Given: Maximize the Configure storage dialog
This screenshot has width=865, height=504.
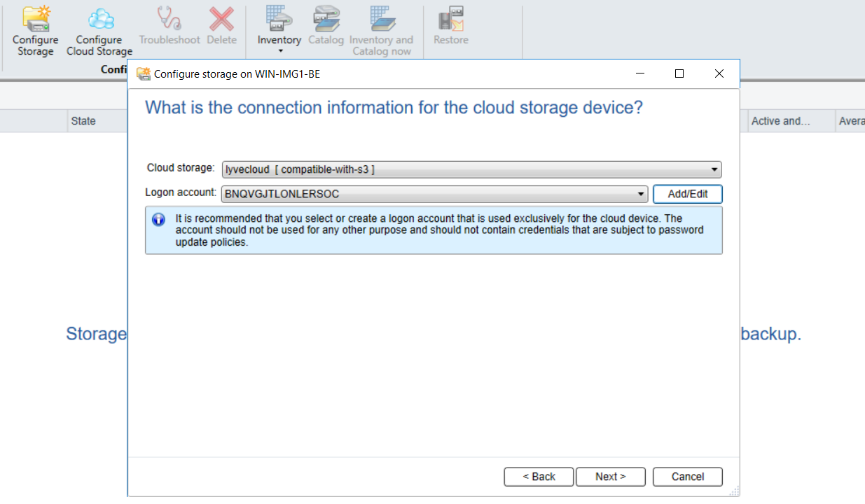Looking at the screenshot, I should pyautogui.click(x=679, y=73).
